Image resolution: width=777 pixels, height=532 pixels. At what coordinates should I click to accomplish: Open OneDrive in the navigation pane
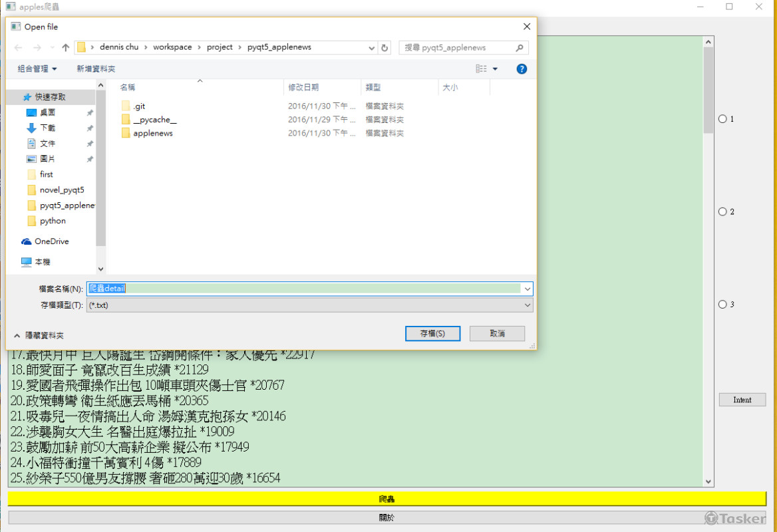tap(51, 241)
